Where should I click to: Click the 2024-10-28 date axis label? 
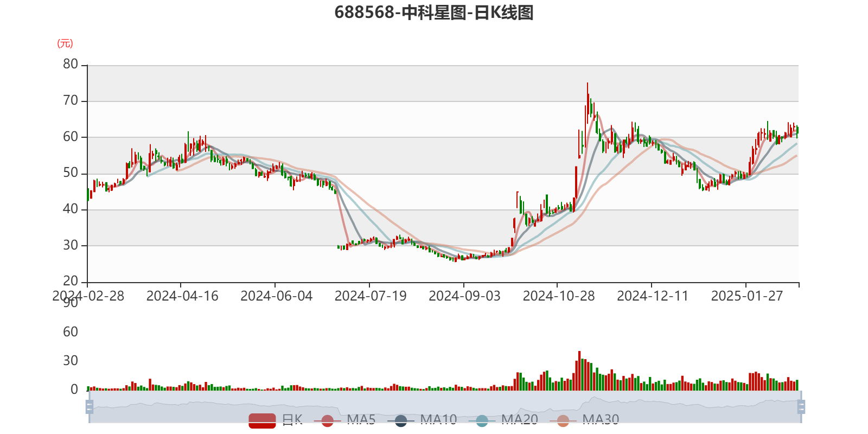point(559,296)
